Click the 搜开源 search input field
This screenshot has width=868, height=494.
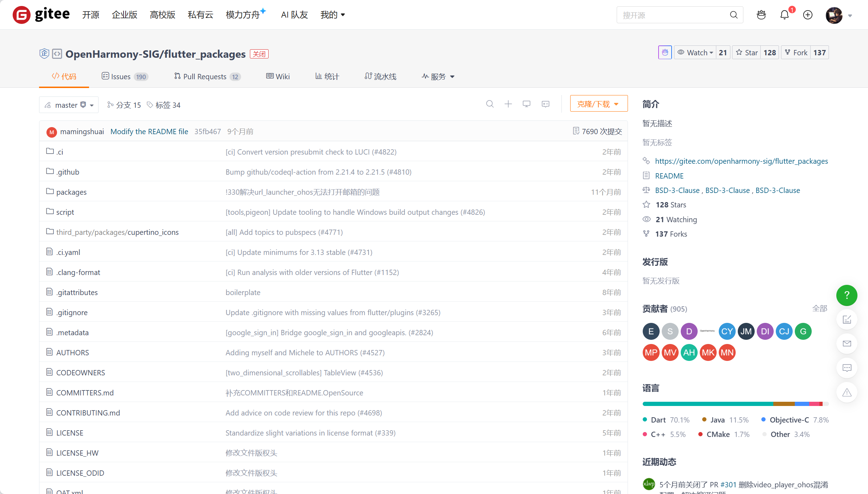coord(672,15)
